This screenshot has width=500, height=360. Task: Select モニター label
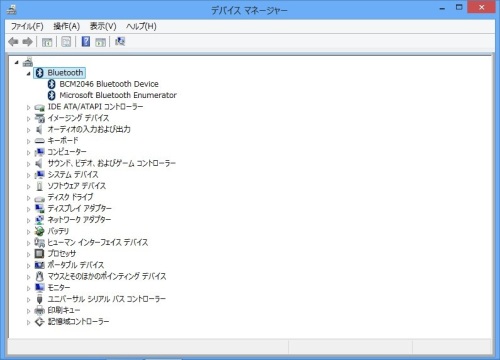(59, 288)
